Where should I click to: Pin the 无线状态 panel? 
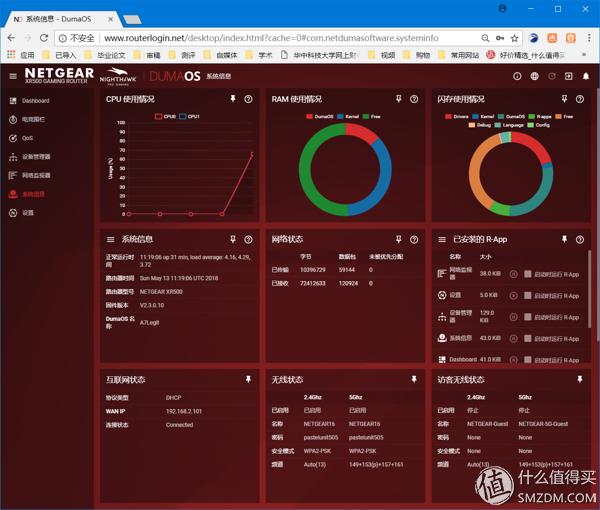[x=414, y=379]
